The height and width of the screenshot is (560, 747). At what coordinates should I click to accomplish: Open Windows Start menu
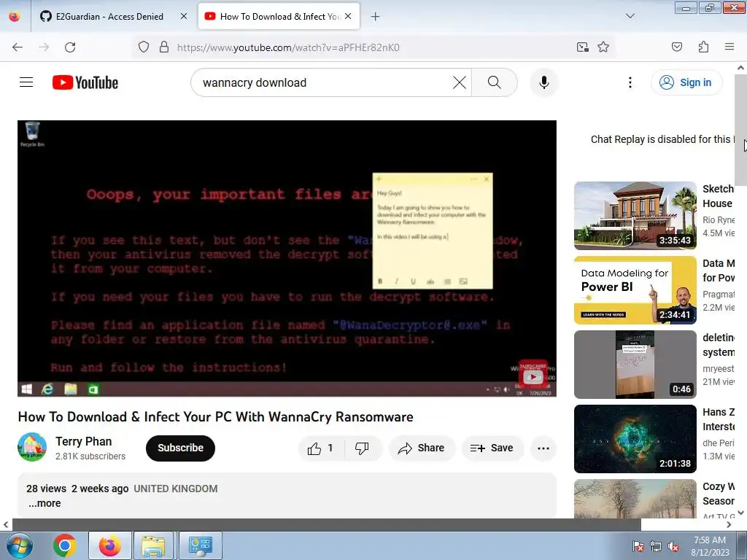20,545
